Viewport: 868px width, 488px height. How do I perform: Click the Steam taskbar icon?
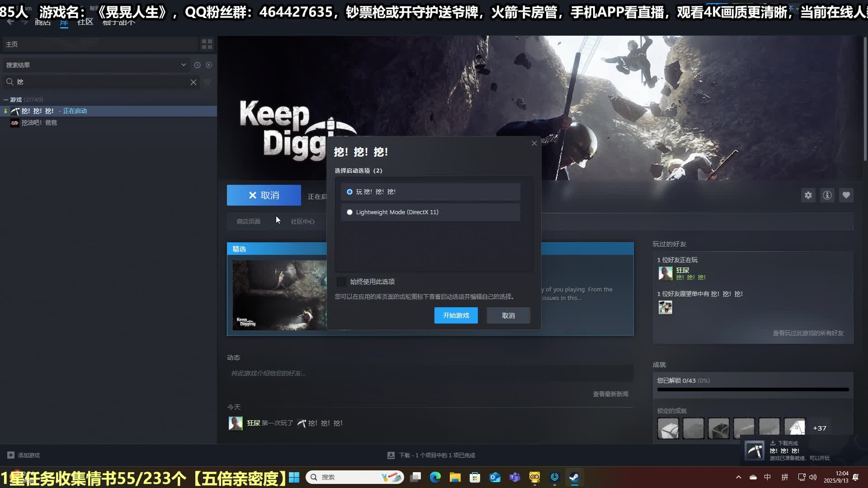coord(574,477)
